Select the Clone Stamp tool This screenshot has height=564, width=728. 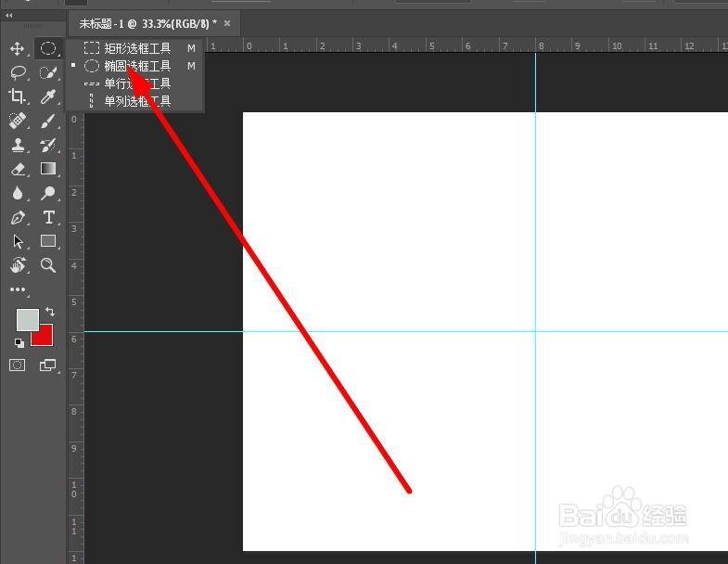(18, 145)
